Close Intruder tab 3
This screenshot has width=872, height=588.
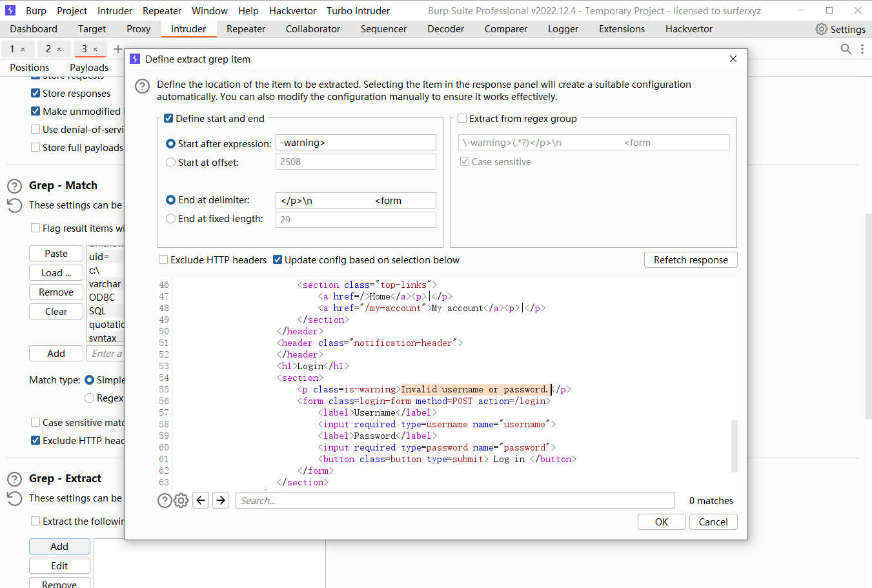pyautogui.click(x=96, y=49)
